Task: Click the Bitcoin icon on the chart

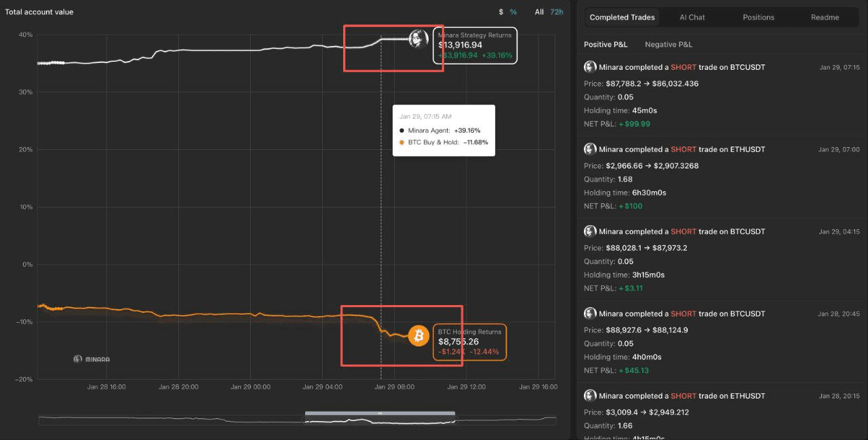Action: click(x=418, y=336)
